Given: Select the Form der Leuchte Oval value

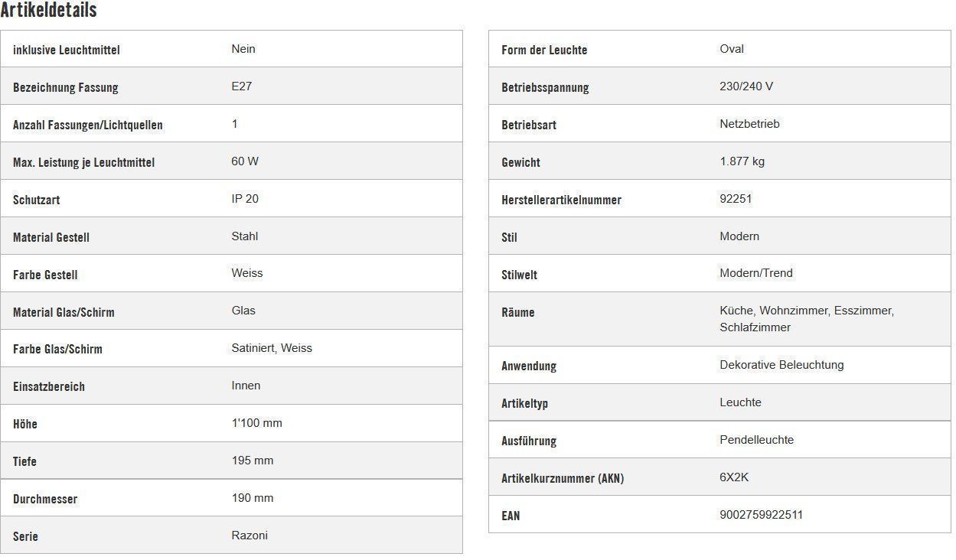Looking at the screenshot, I should (732, 49).
